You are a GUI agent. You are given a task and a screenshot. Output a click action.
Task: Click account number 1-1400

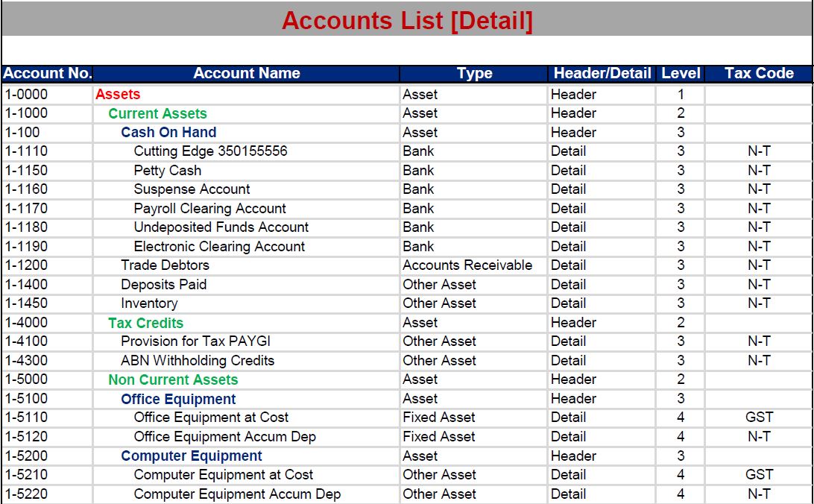[x=26, y=285]
